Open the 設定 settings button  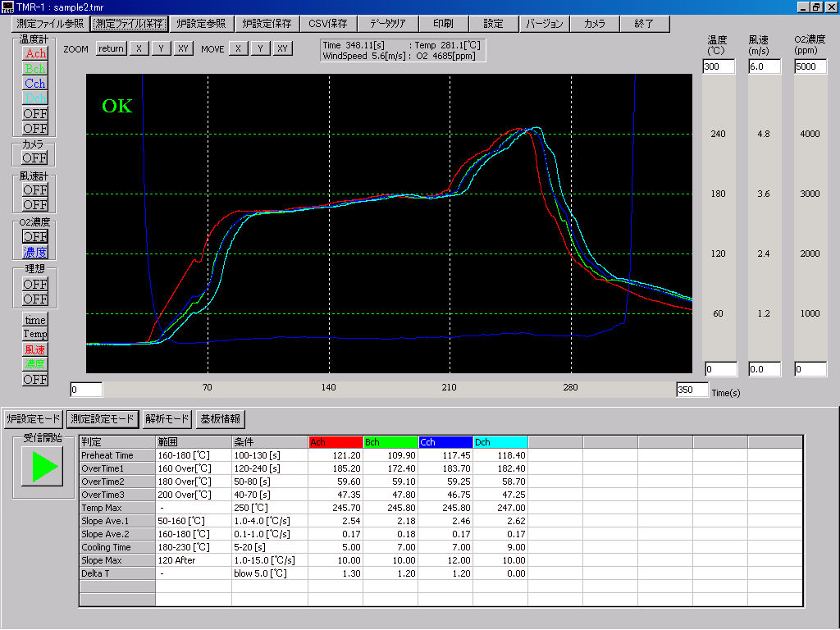point(494,24)
